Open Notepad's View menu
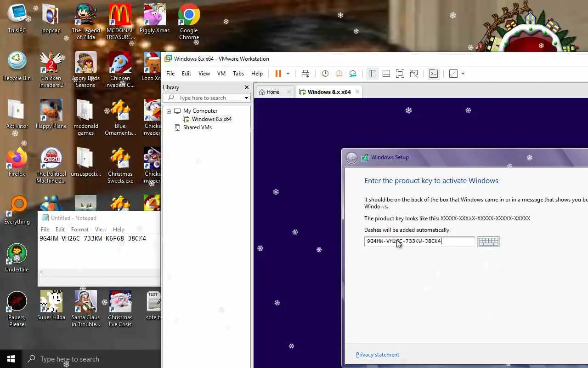This screenshot has width=588, height=368. pos(101,229)
